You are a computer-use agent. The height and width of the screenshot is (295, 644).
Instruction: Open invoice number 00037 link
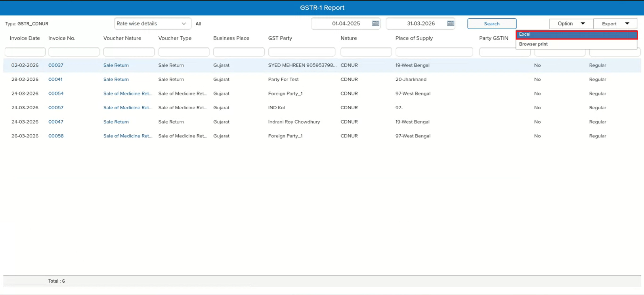56,65
